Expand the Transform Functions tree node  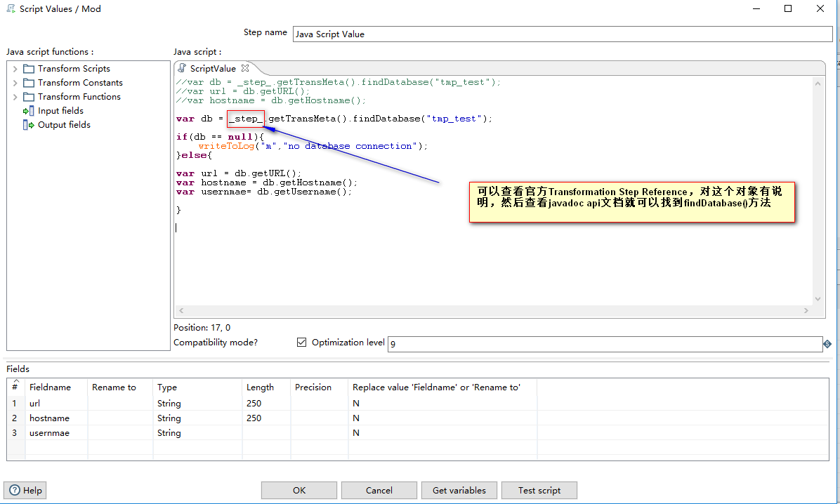pos(15,96)
